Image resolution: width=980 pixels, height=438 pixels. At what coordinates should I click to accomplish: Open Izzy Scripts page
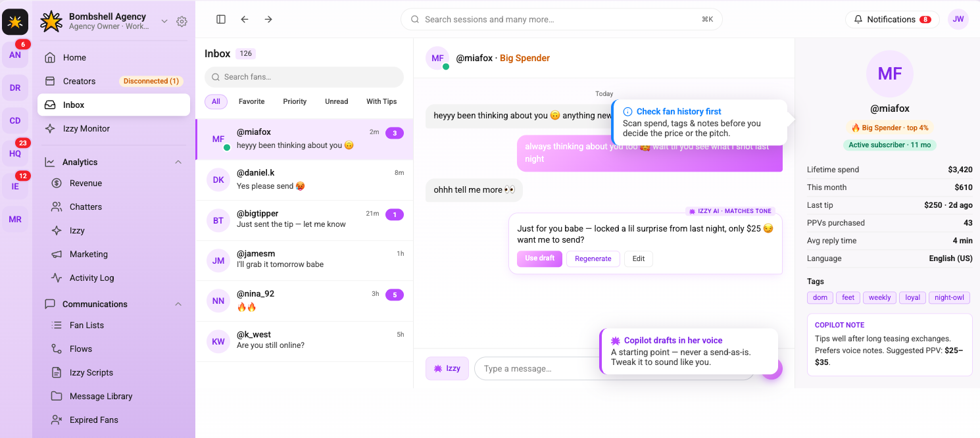tap(117, 373)
